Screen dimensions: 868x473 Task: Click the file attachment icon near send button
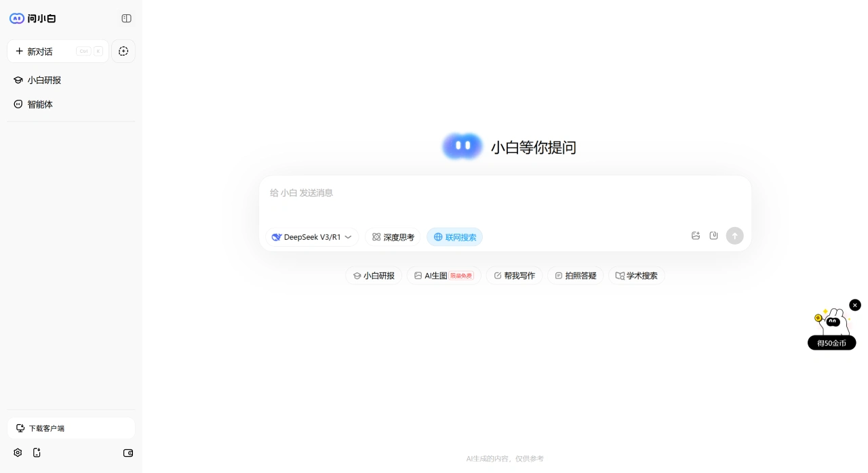tap(713, 235)
